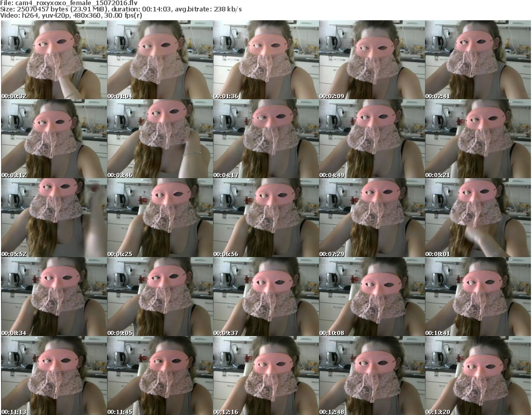Screen dimensions: 532x415
Task: Choose the thumbnail at 00:04:49
Action: point(372,139)
